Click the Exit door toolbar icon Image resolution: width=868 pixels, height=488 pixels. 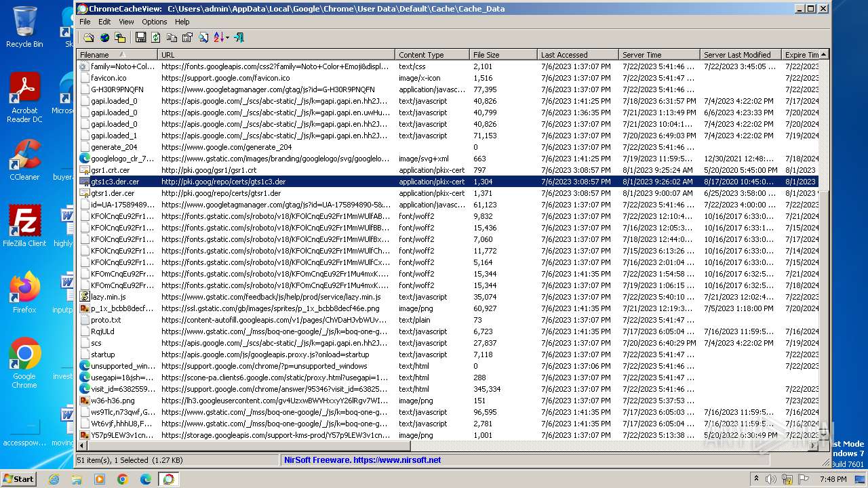point(239,38)
